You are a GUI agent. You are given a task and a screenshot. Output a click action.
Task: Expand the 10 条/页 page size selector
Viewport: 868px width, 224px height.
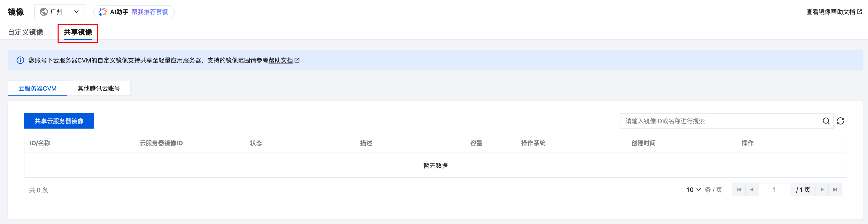click(x=694, y=190)
